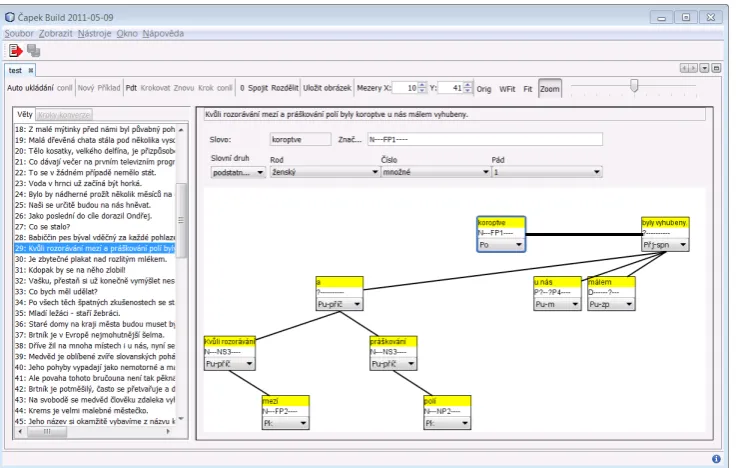This screenshot has height=468, width=737.
Task: Click Uložit obrázek button
Action: [327, 88]
